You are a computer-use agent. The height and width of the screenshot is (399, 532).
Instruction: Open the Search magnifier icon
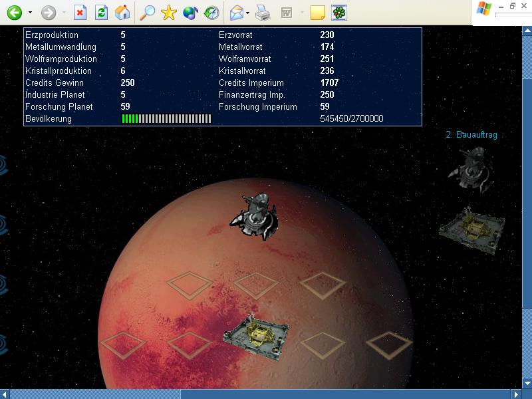pos(148,13)
